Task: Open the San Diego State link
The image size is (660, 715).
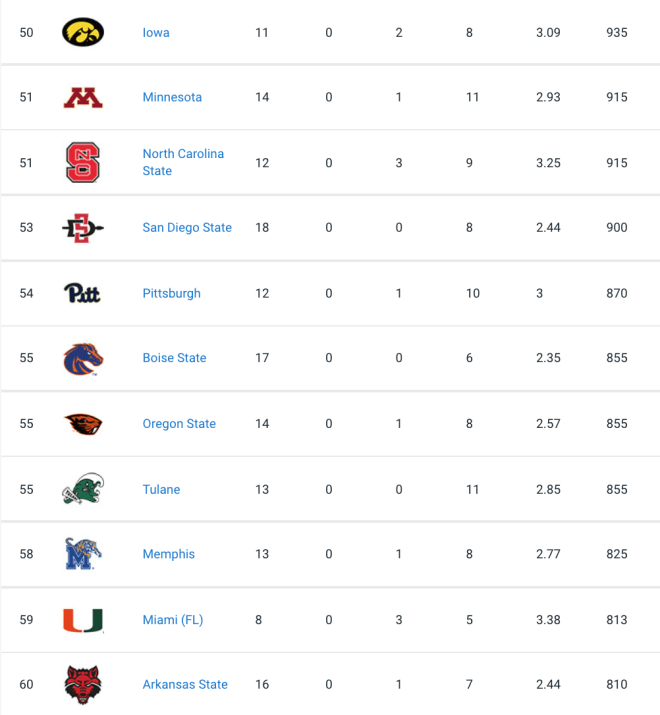Action: point(187,228)
